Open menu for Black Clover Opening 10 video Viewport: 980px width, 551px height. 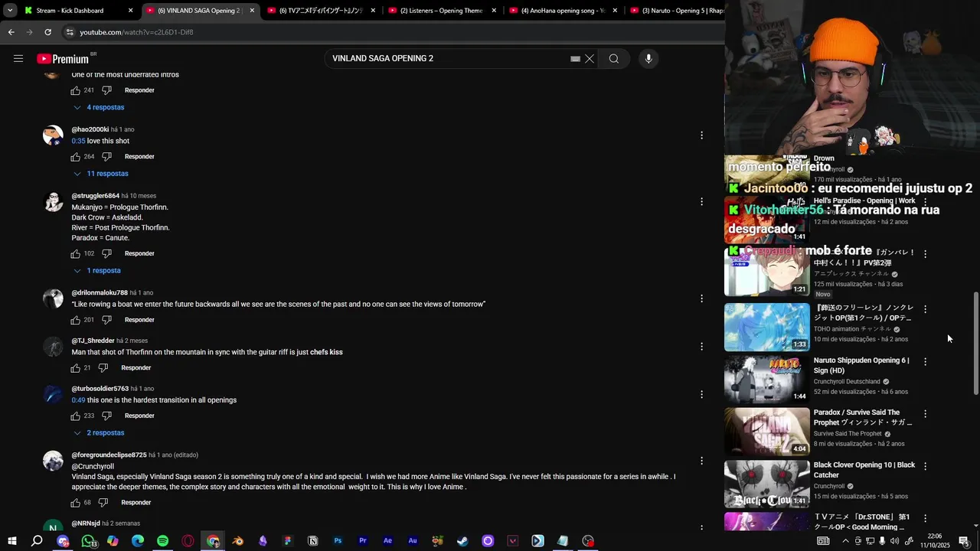click(925, 466)
